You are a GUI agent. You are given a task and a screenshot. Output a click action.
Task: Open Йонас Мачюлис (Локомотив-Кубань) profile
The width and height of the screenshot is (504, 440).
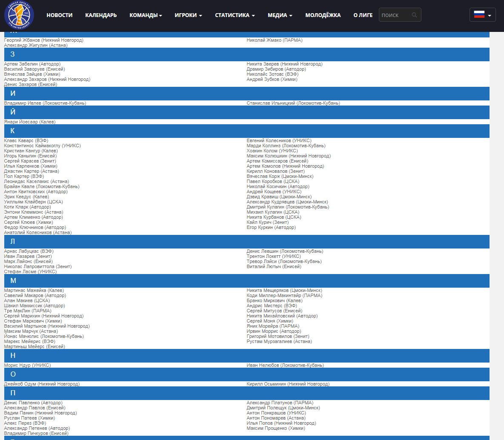44,336
